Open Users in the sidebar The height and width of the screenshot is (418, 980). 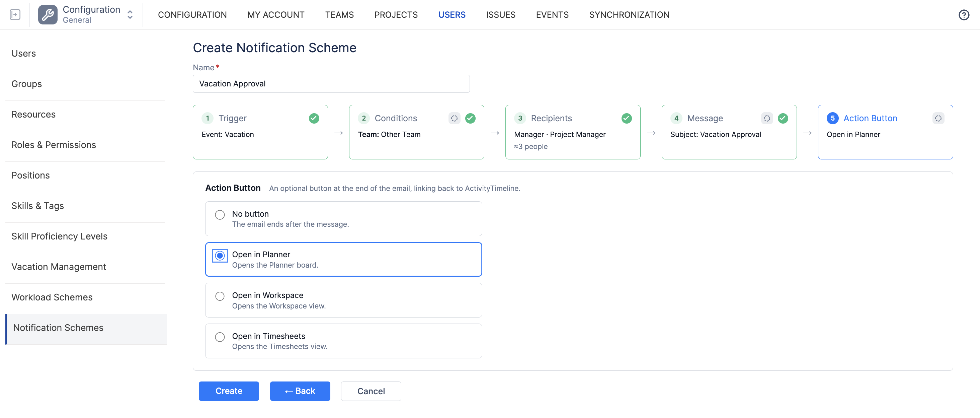[86, 54]
